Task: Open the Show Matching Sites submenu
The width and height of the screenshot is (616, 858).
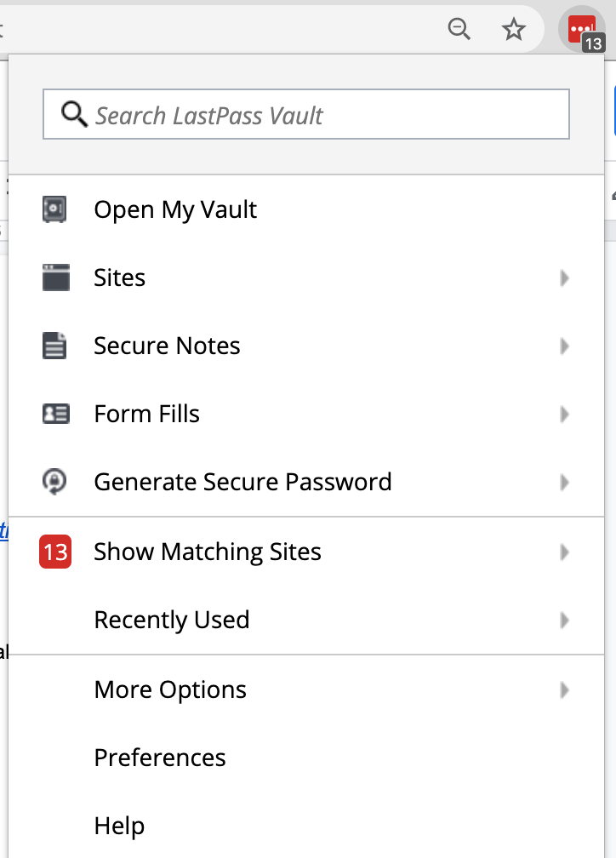Action: tap(564, 552)
